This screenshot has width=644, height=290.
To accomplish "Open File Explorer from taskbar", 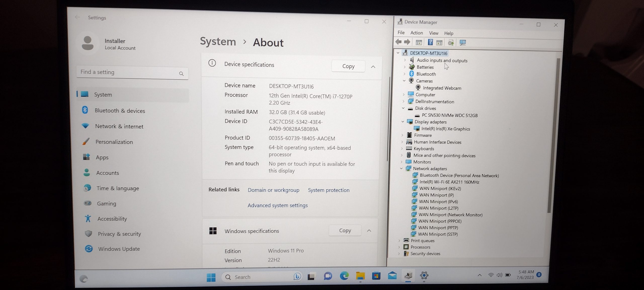I will [x=360, y=276].
